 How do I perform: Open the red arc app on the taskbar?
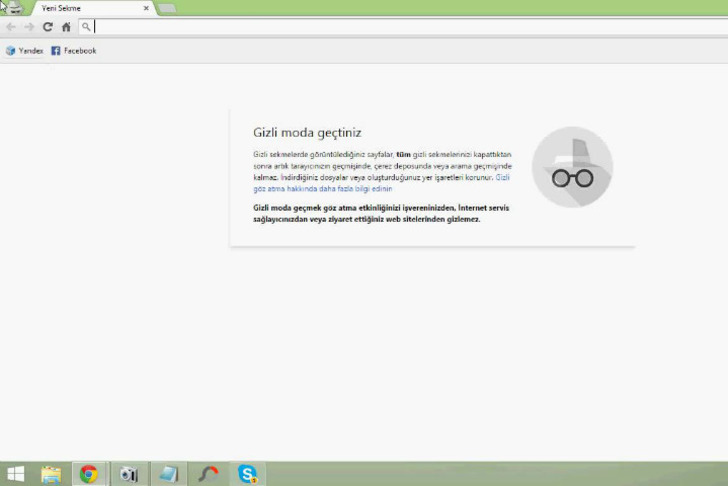(x=208, y=474)
